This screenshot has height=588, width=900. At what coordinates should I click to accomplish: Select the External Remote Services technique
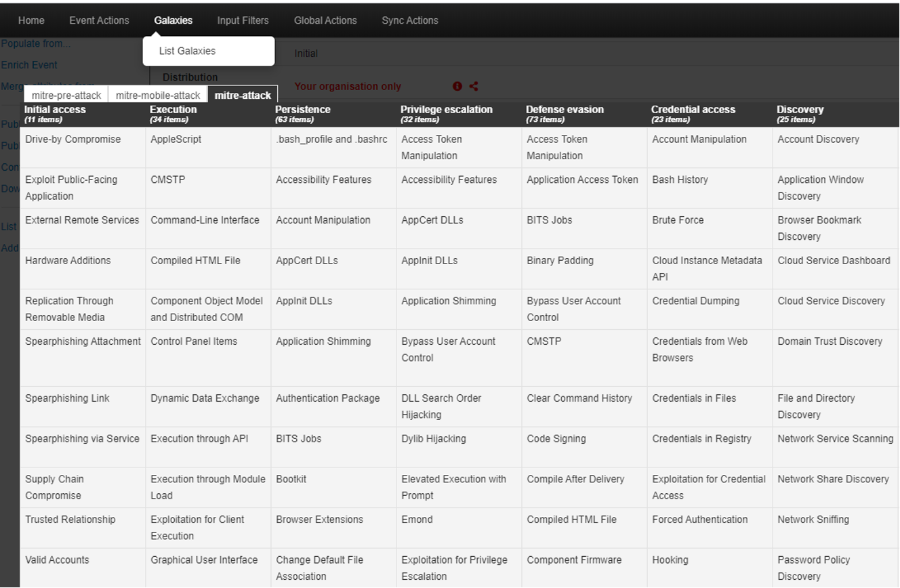83,228
